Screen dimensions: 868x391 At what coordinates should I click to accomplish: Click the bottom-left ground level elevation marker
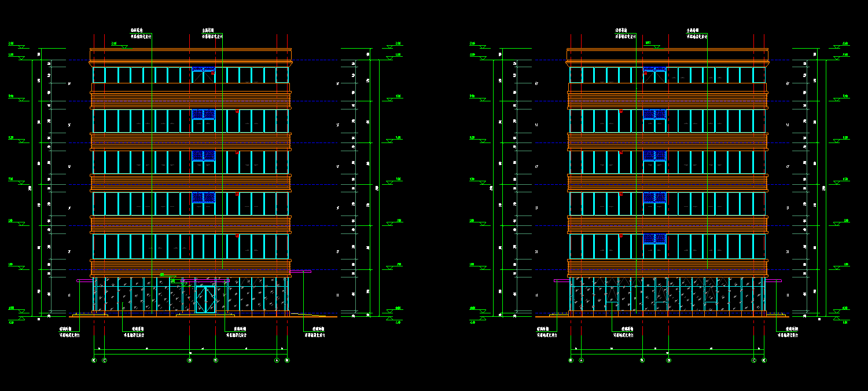pos(21,317)
